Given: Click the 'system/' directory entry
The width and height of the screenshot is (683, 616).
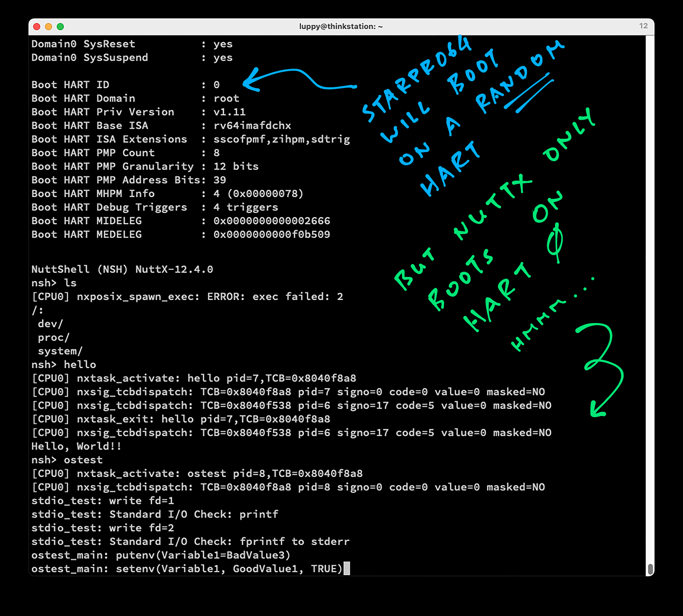Looking at the screenshot, I should (x=60, y=351).
